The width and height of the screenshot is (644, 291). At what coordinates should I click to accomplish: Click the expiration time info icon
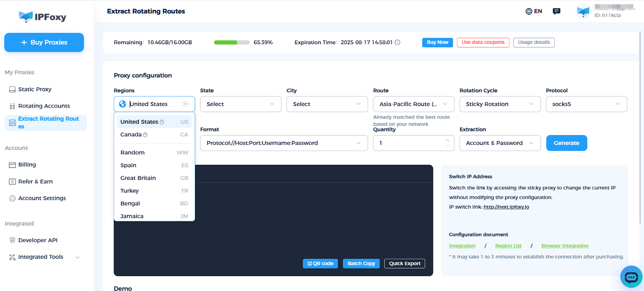pos(397,42)
